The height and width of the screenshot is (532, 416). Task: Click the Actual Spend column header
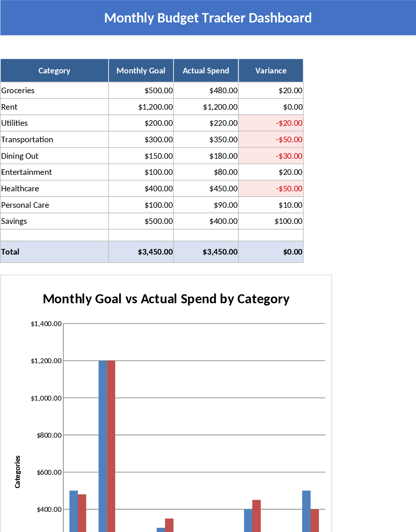206,70
